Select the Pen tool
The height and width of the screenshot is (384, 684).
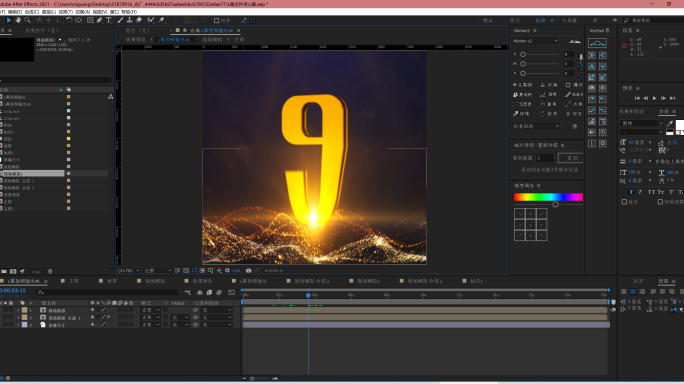coord(99,20)
